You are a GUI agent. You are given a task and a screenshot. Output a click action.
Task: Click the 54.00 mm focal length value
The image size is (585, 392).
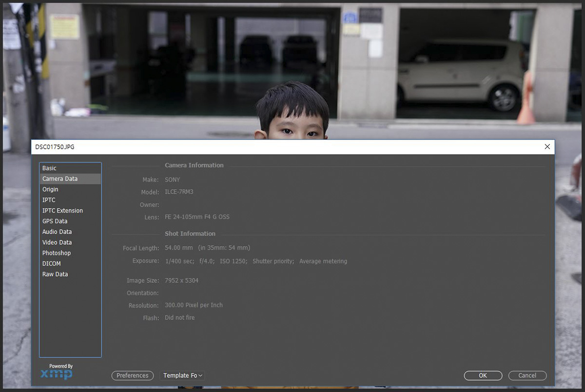[179, 248]
